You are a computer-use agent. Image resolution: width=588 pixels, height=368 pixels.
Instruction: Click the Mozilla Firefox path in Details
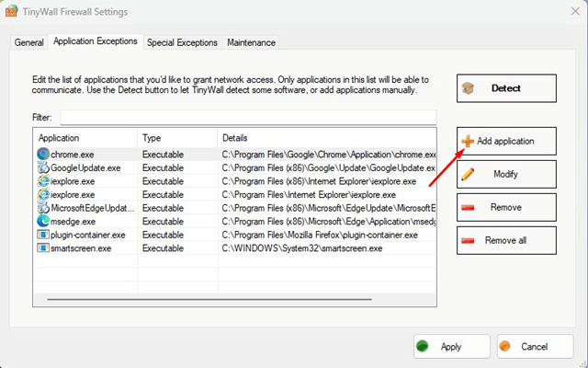coord(320,236)
